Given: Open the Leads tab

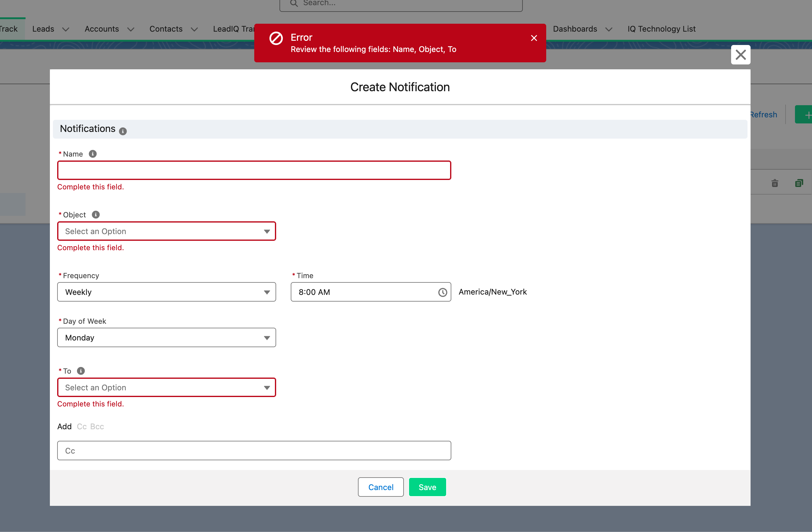Looking at the screenshot, I should click(x=43, y=29).
